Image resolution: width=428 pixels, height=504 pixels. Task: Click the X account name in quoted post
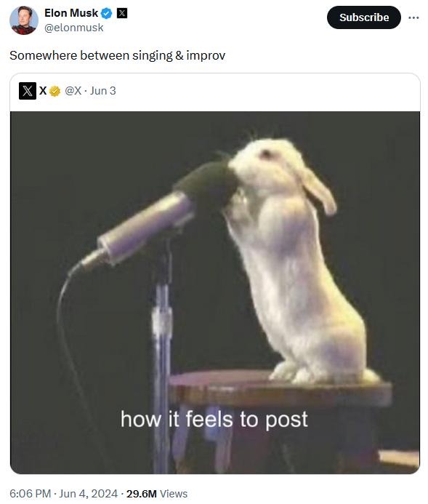tap(43, 91)
